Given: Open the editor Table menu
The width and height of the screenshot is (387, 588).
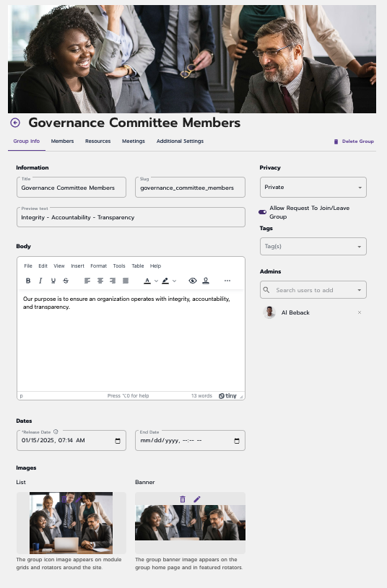Looking at the screenshot, I should 138,266.
